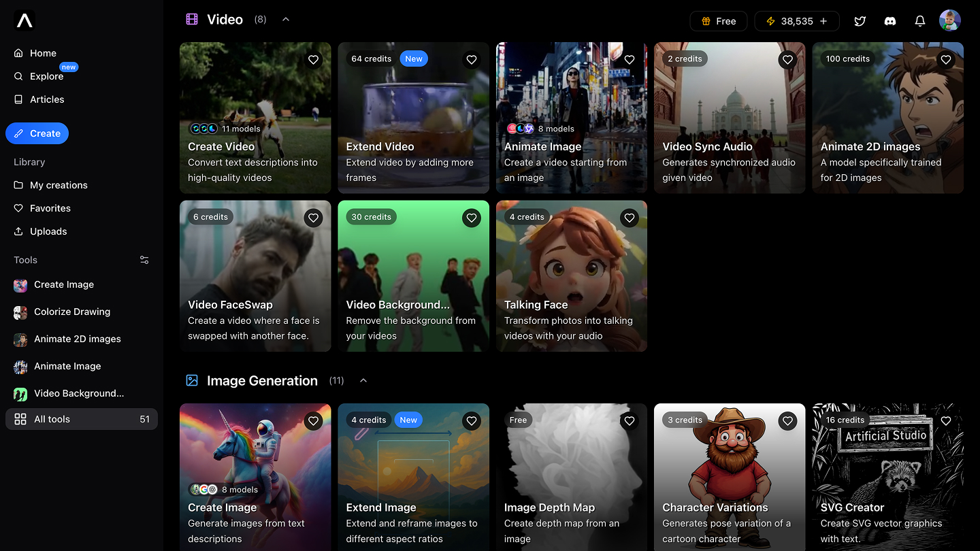Click the Video section heading

click(x=225, y=20)
